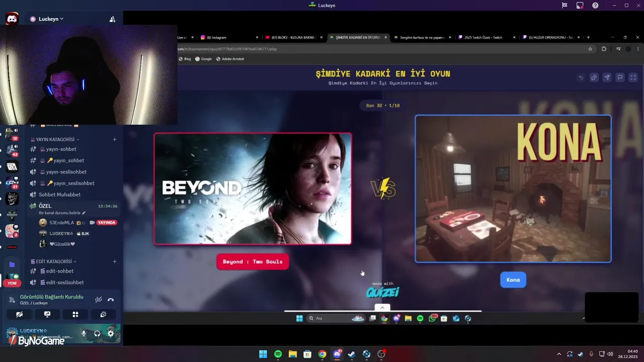
Task: Click the quiz paper-plane send icon
Action: (607, 77)
